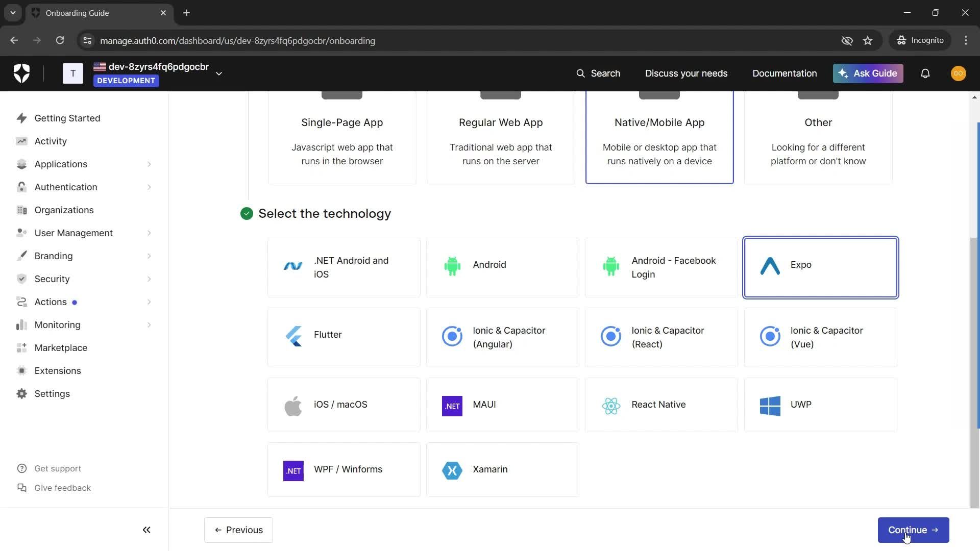The image size is (980, 551).
Task: Click the Monitoring bar chart icon
Action: coord(21,325)
